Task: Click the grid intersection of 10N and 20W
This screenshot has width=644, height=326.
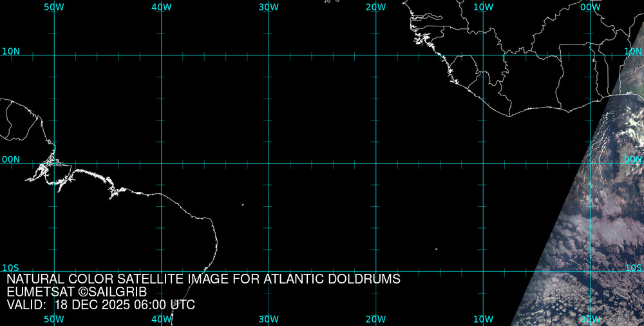Action: click(x=375, y=55)
